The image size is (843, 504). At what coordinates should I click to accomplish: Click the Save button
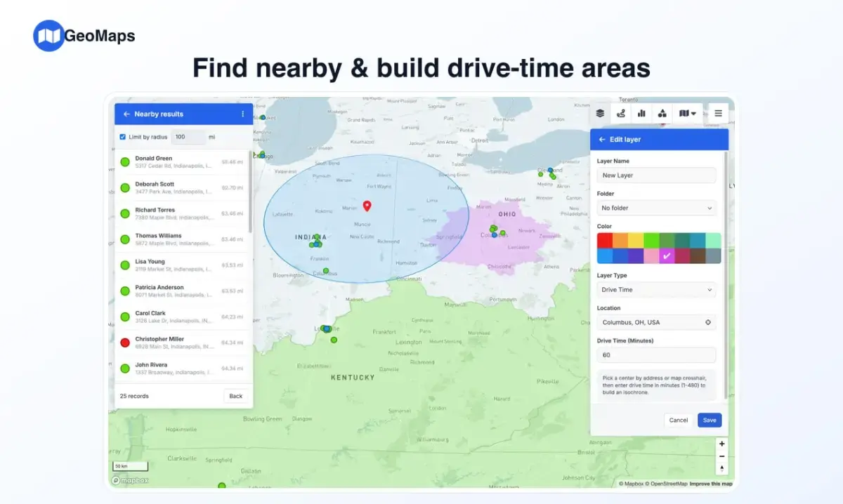click(710, 420)
